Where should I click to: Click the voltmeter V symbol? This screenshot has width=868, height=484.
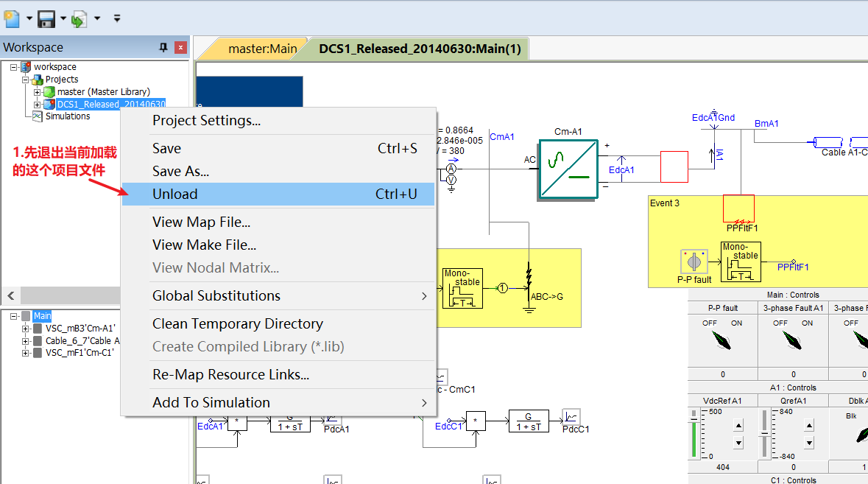pos(451,180)
